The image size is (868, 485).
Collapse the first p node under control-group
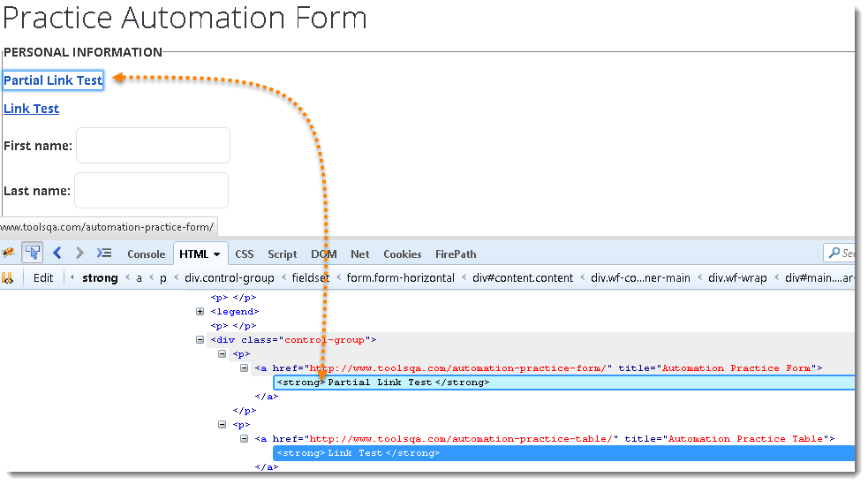tap(222, 353)
